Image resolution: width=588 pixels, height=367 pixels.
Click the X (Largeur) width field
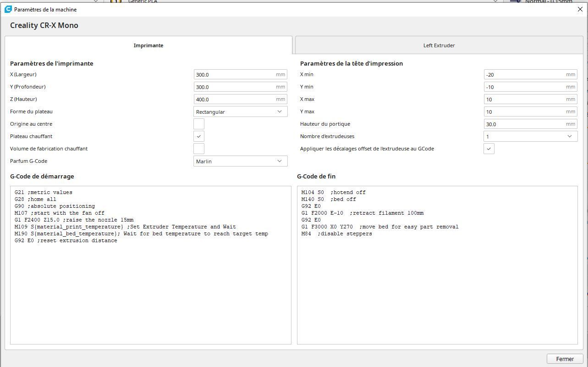click(x=241, y=74)
